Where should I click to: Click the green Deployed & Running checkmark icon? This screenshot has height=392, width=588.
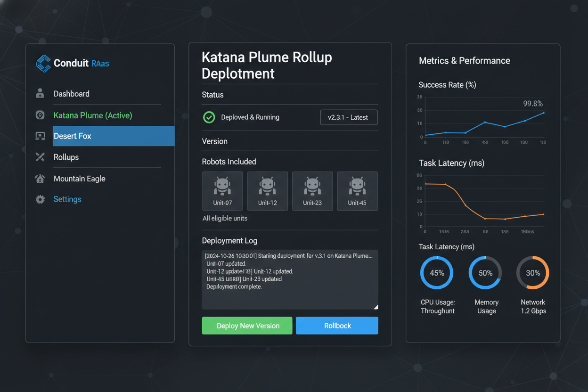[209, 117]
